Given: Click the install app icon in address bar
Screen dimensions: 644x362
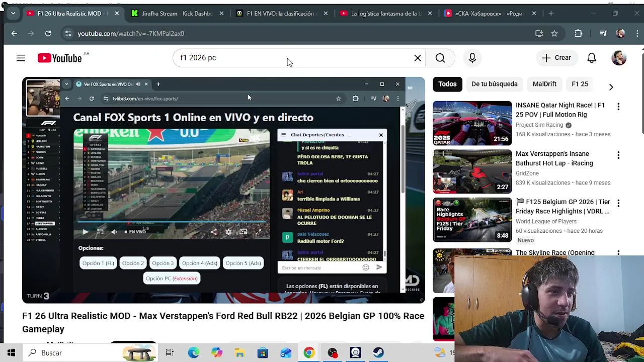Looking at the screenshot, I should (539, 33).
